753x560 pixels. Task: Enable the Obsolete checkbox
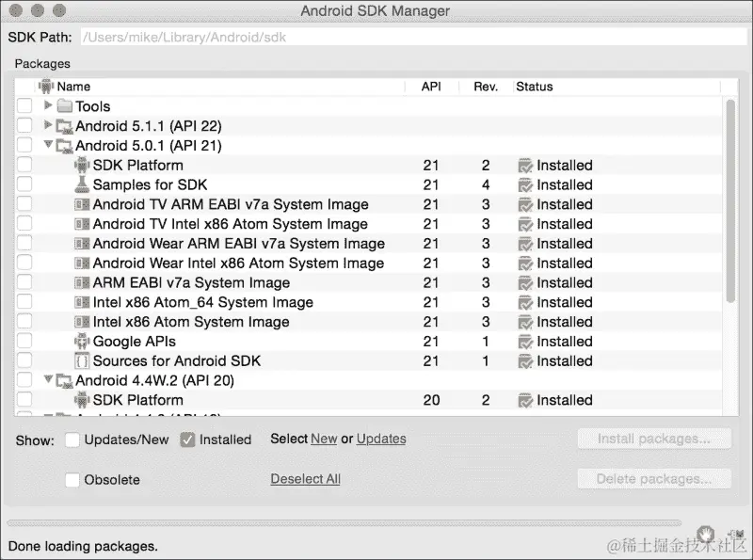tap(72, 480)
